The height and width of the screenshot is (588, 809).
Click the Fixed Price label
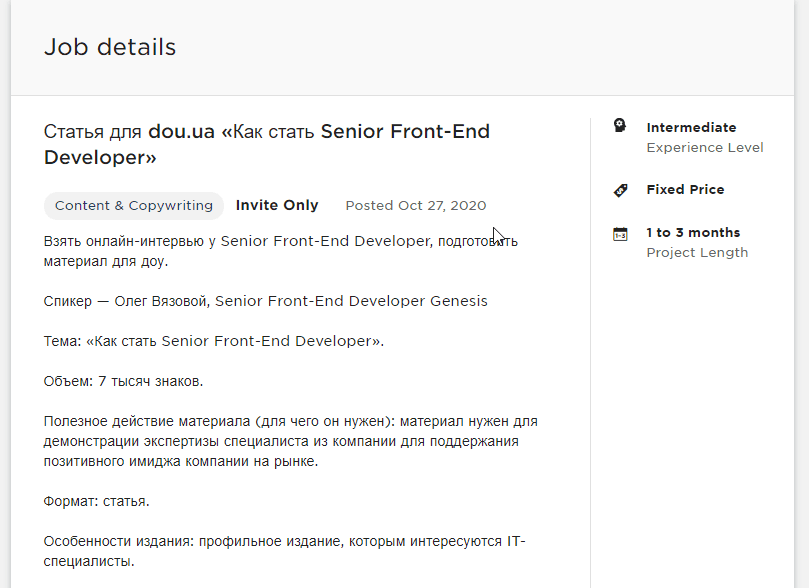[x=685, y=189]
